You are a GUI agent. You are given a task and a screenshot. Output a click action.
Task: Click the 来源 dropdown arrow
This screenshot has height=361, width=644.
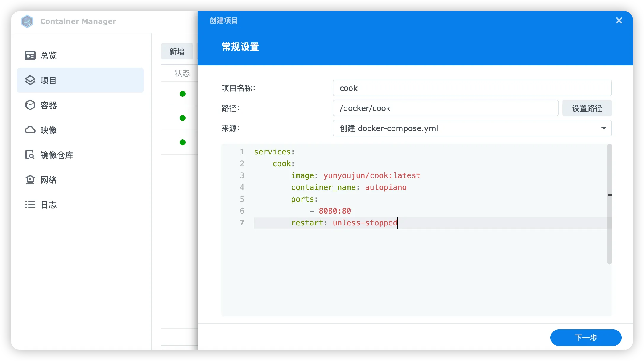603,128
